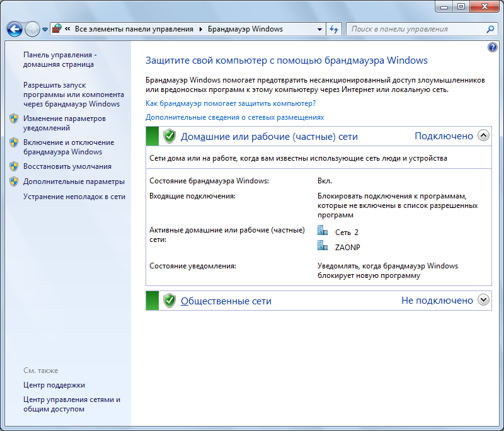Open 'Панель управления - домашняя страница'
Image resolution: width=504 pixels, height=431 pixels.
coord(60,59)
